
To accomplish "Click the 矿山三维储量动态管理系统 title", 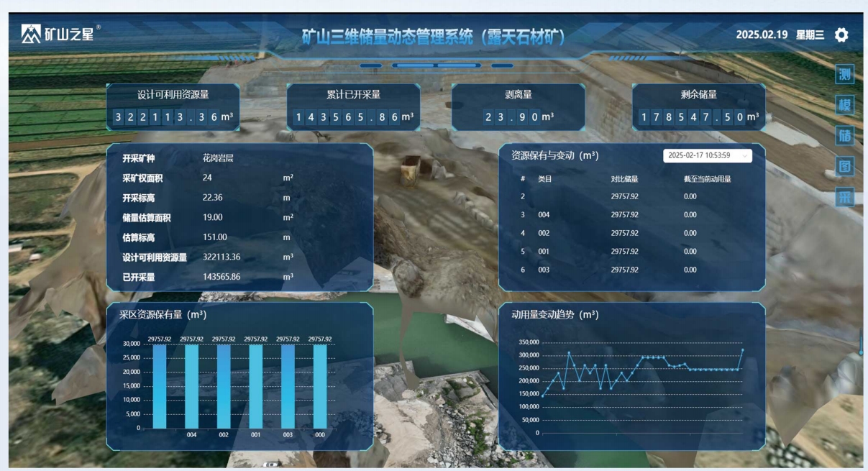I will pyautogui.click(x=433, y=37).
